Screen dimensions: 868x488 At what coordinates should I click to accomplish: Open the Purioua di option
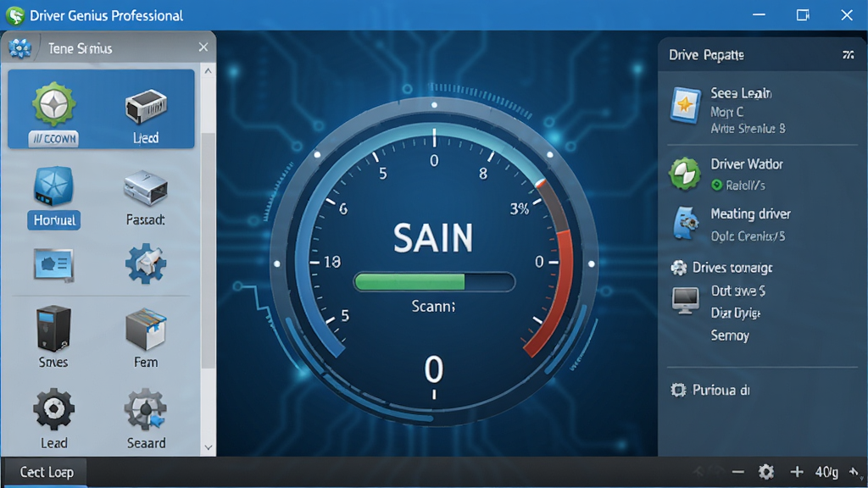(721, 390)
